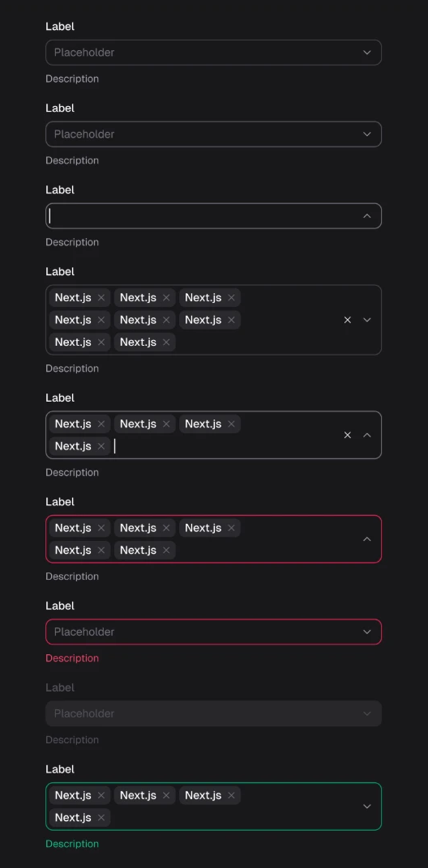
Task: Remove first Next.js tag in red-bordered multiselect
Action: 101,528
